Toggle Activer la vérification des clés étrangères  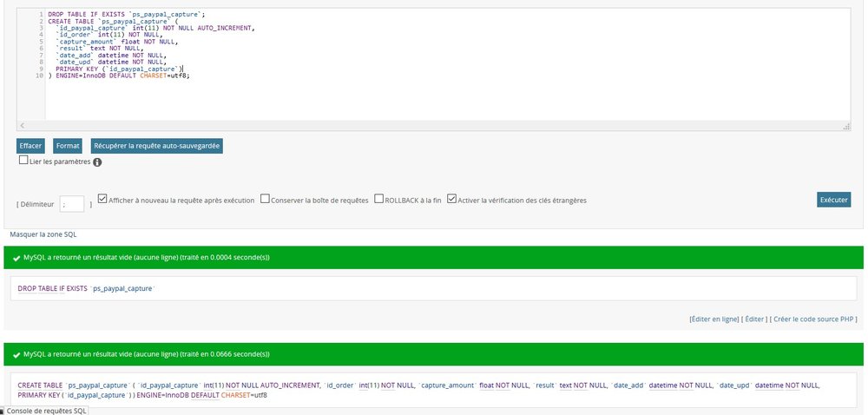tap(451, 198)
